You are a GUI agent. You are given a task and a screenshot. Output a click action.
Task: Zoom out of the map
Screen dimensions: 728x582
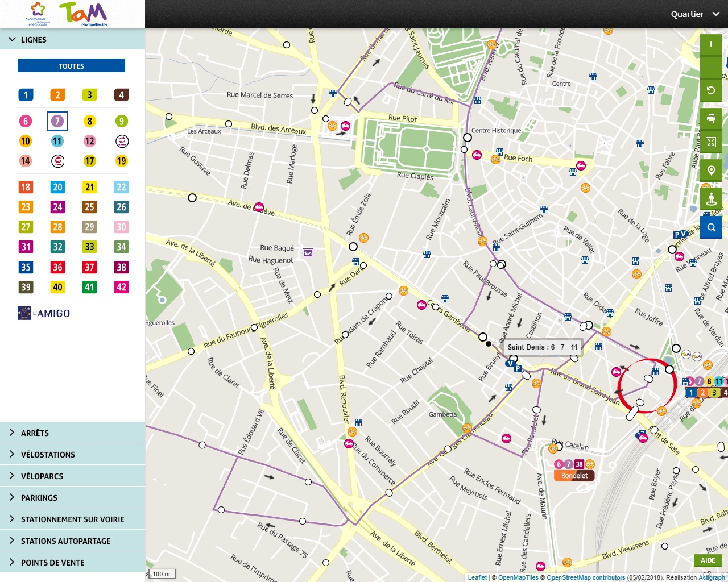click(711, 67)
